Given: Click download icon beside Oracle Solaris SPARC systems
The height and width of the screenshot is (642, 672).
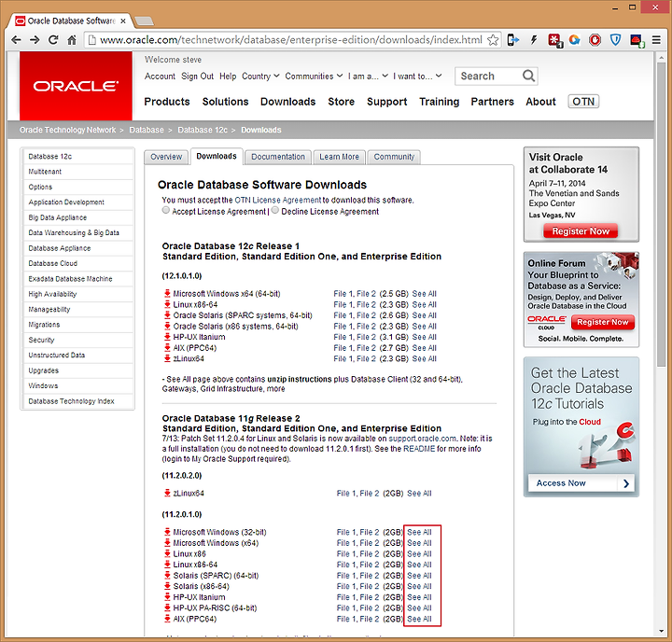Looking at the screenshot, I should [167, 315].
